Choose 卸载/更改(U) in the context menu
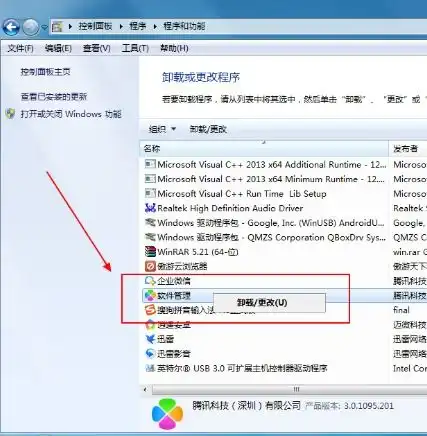Image resolution: width=427 pixels, height=436 pixels. point(269,303)
